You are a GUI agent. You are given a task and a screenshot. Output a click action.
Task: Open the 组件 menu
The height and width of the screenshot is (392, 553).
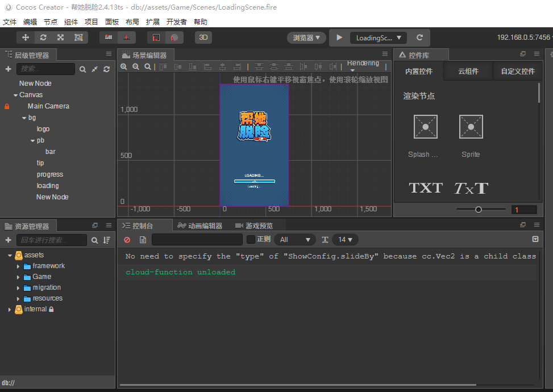71,22
